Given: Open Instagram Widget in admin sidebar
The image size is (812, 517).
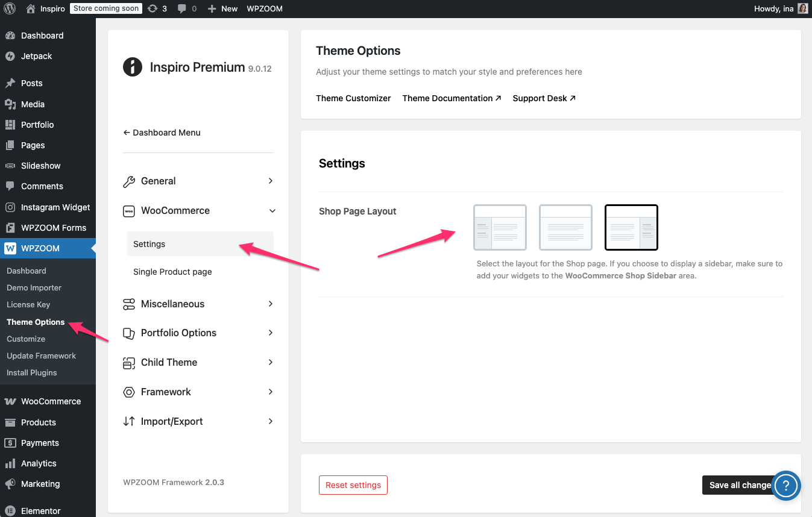Looking at the screenshot, I should point(55,207).
